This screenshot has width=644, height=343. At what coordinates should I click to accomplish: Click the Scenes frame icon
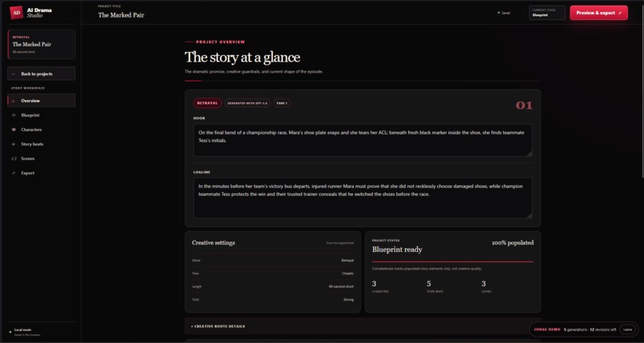pyautogui.click(x=14, y=158)
